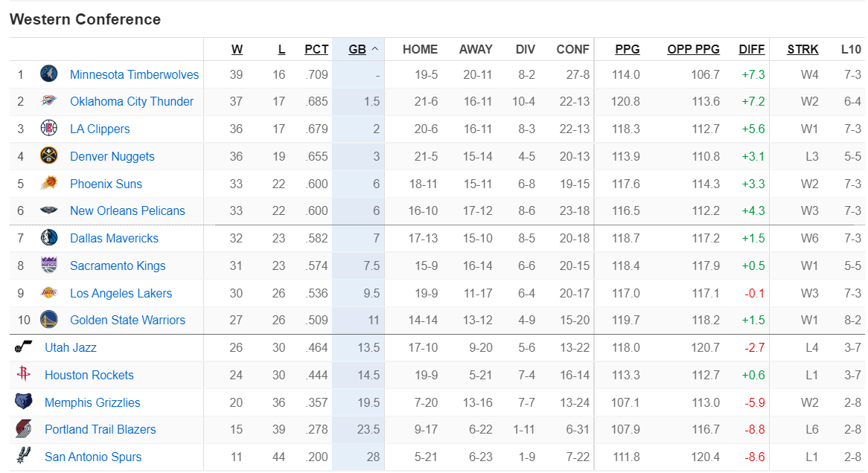
Task: Click the Denver Nuggets logo icon
Action: click(x=48, y=156)
